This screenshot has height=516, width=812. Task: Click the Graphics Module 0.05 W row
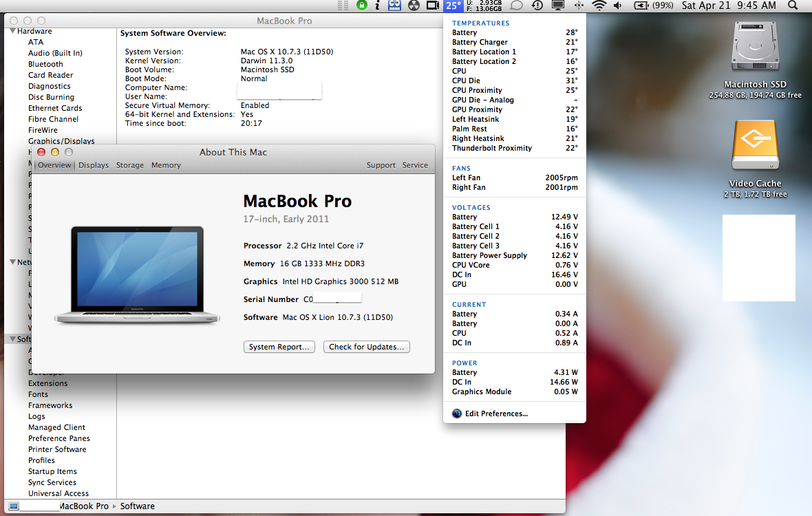pos(515,391)
